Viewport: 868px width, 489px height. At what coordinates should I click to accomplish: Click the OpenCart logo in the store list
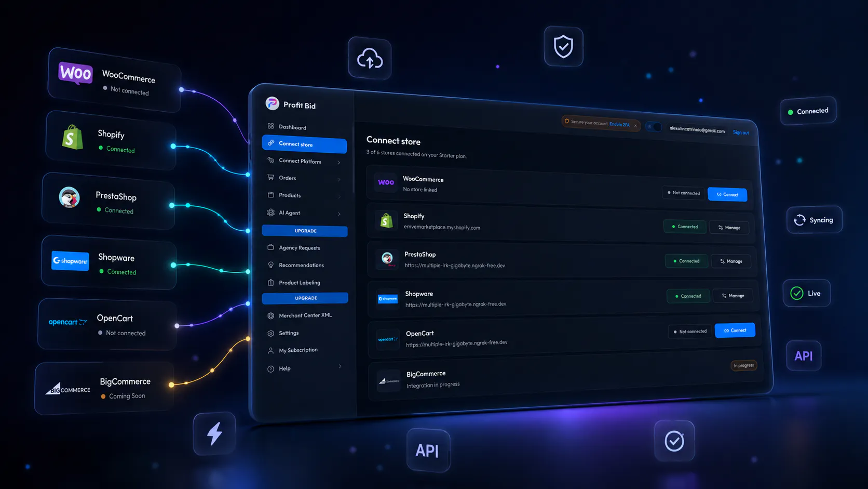click(388, 339)
